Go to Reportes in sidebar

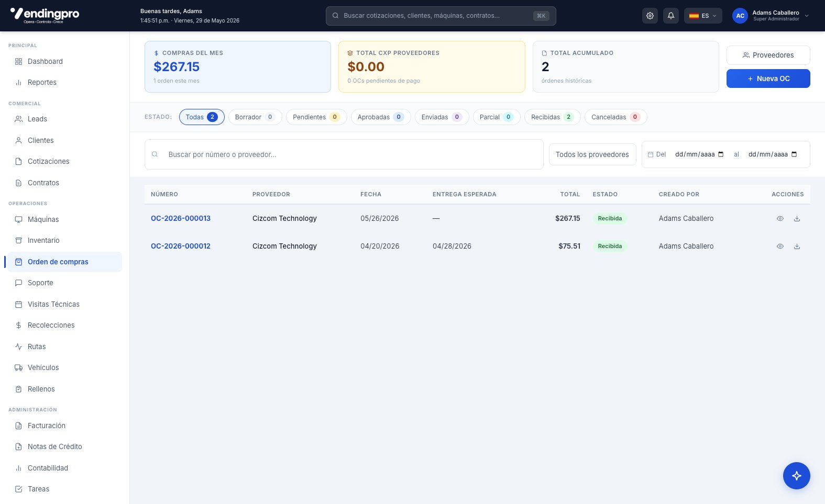click(65, 83)
